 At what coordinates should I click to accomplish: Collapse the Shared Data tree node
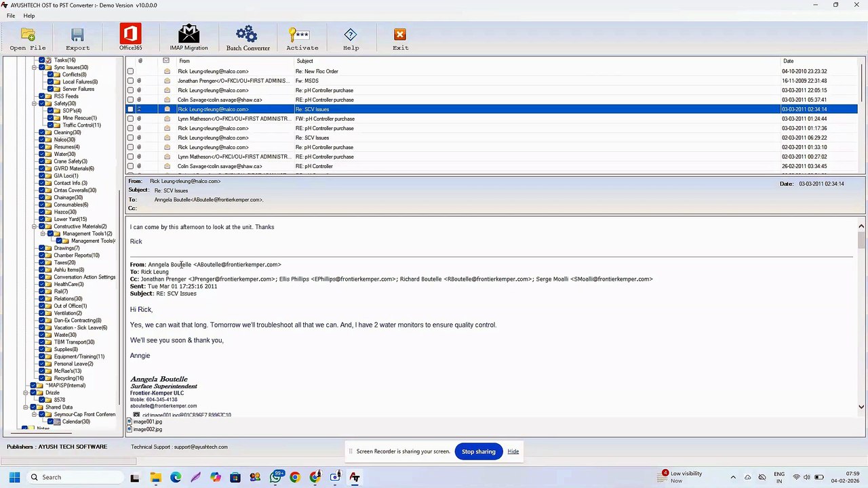coord(26,407)
